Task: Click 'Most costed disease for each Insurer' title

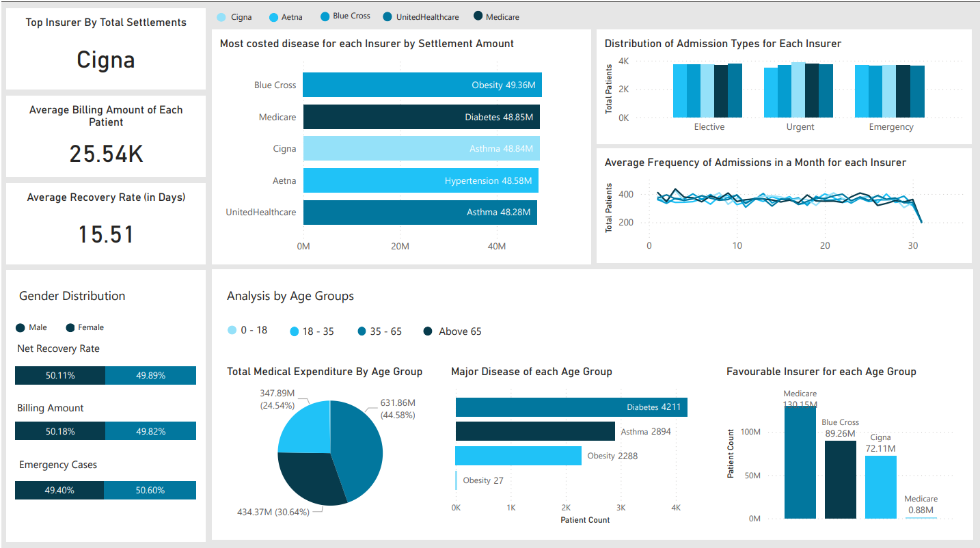Action: [x=367, y=44]
